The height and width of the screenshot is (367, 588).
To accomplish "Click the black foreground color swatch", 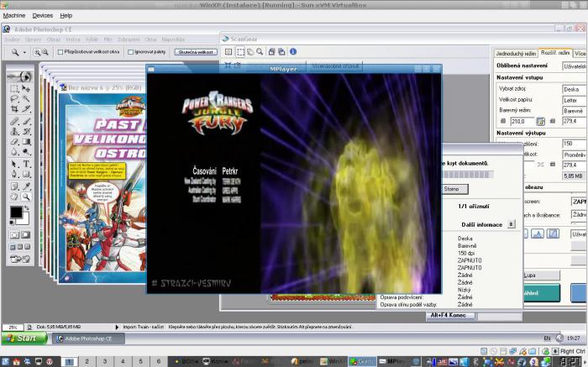I will (16, 212).
